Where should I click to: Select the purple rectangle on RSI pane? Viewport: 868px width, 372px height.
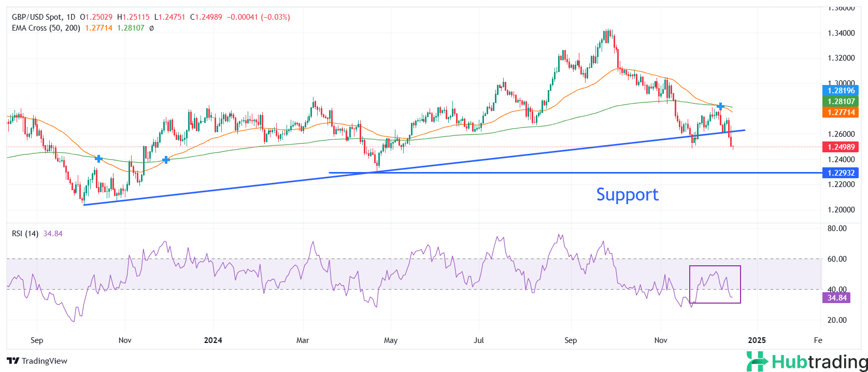click(x=715, y=266)
